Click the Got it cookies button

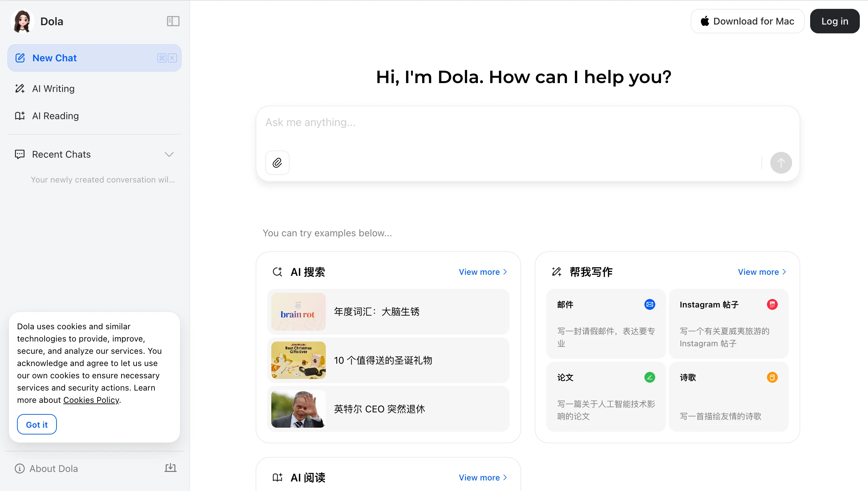(36, 424)
